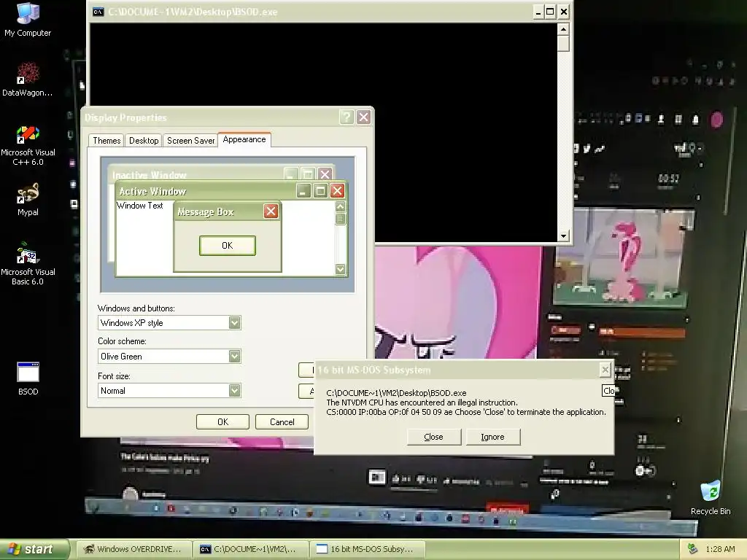The image size is (747, 560).
Task: Open the Desktop tab in Display Properties
Action: pyautogui.click(x=144, y=141)
